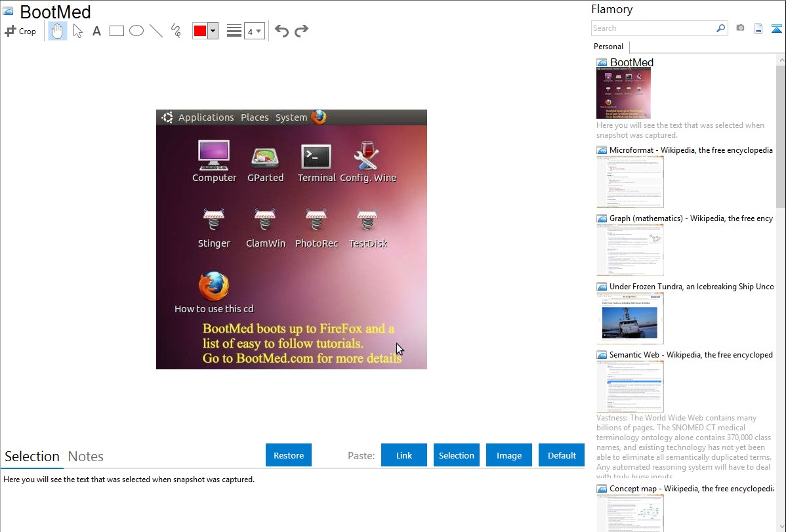Image resolution: width=786 pixels, height=532 pixels.
Task: Pick the rectangle shape tool
Action: (x=117, y=31)
